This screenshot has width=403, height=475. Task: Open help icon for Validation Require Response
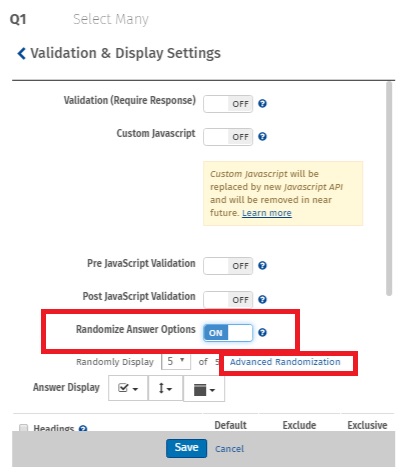(x=262, y=104)
